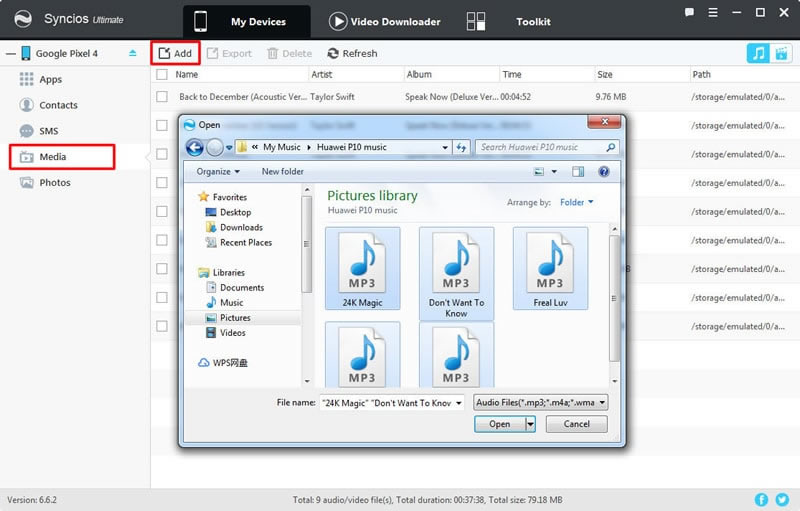Click the Syncios logo icon

tap(23, 19)
